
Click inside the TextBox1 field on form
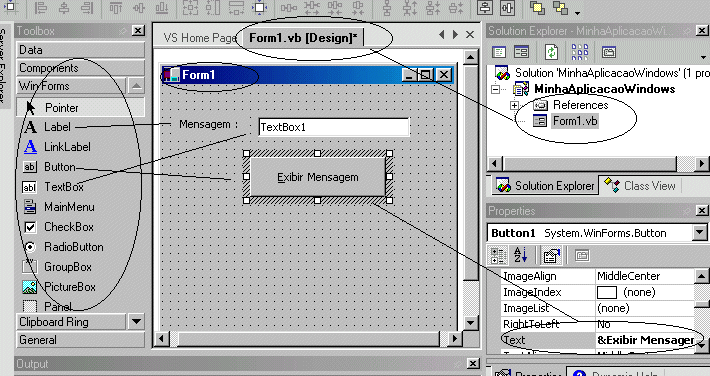pyautogui.click(x=334, y=127)
